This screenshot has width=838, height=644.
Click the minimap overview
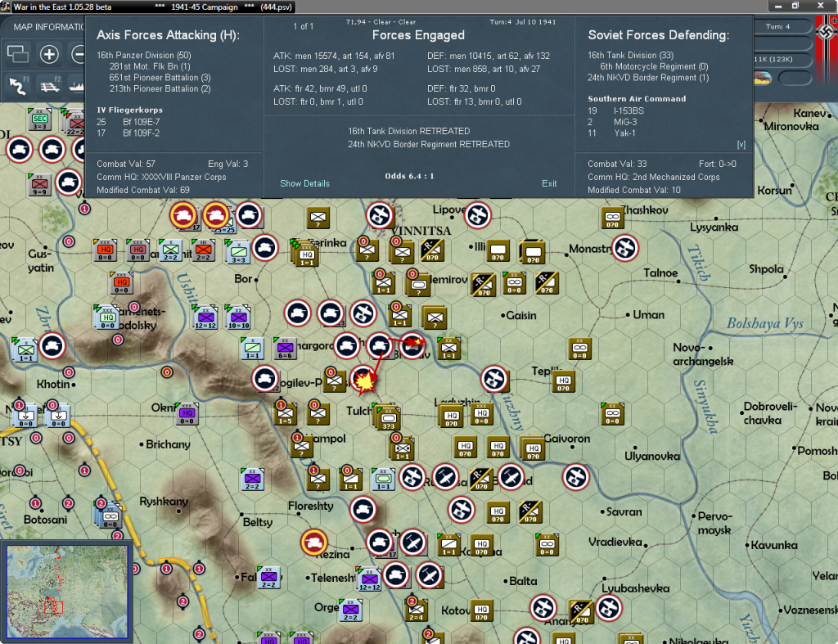coord(67,591)
